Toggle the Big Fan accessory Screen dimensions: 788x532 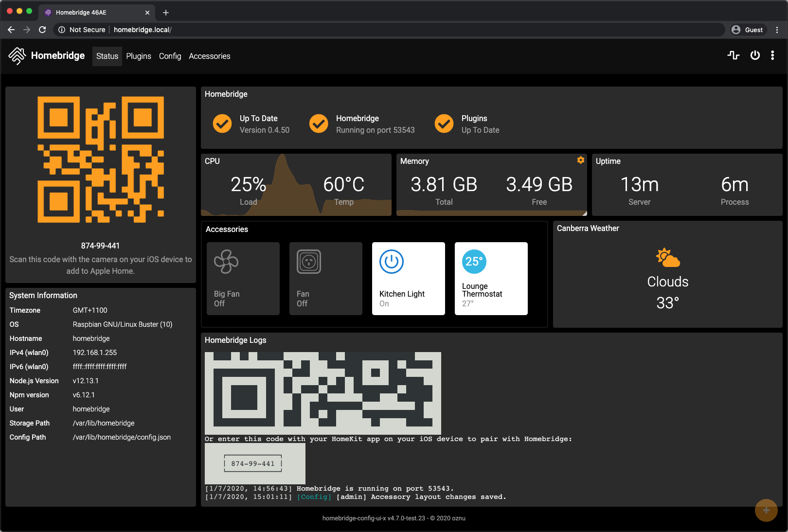[x=243, y=279]
